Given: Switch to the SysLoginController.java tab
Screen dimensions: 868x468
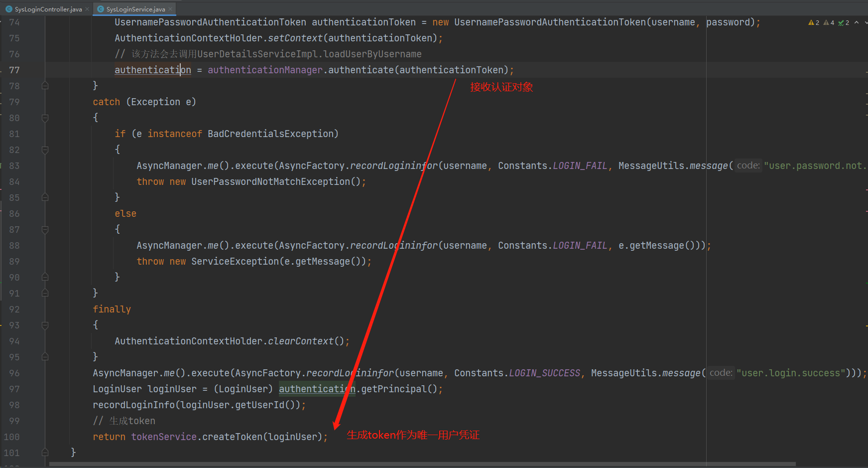Looking at the screenshot, I should 48,9.
